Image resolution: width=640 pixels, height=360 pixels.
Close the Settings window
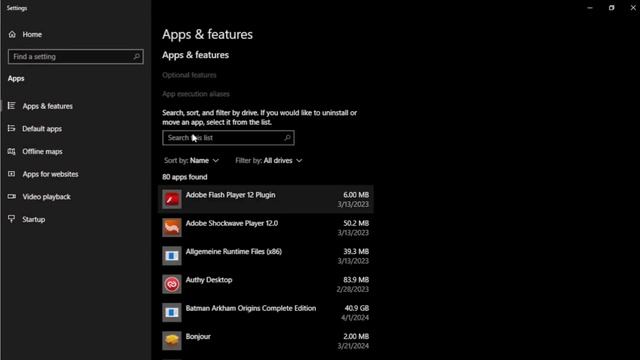633,8
